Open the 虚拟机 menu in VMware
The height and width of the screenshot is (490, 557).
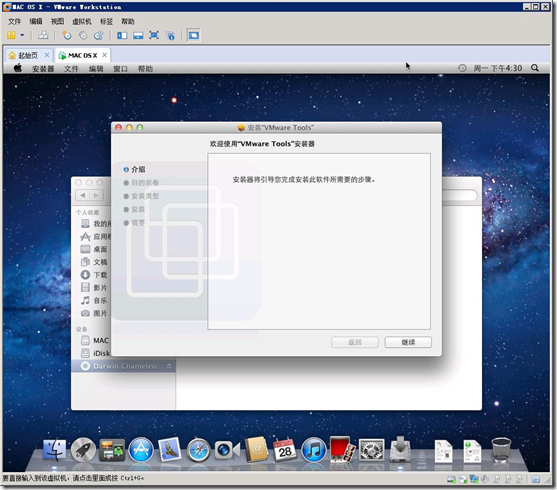point(82,21)
